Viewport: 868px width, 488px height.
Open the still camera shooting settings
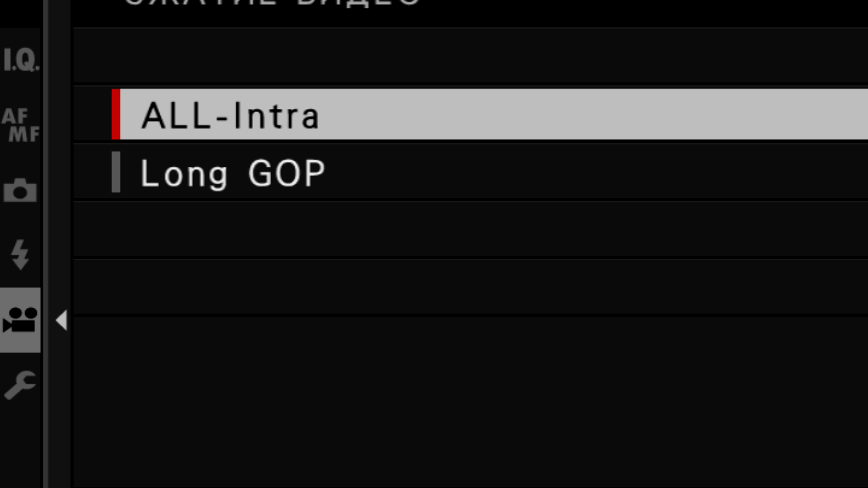click(20, 190)
